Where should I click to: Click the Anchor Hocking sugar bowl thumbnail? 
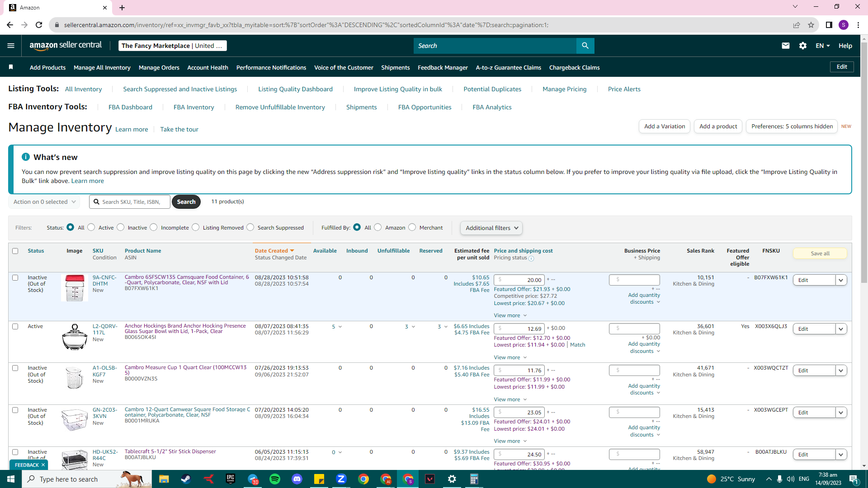tap(75, 337)
